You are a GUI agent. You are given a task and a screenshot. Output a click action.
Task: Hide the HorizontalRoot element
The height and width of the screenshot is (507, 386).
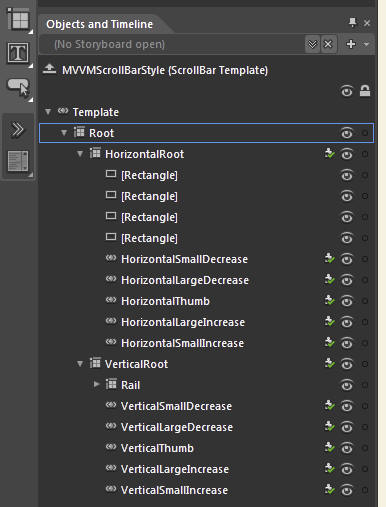click(347, 154)
